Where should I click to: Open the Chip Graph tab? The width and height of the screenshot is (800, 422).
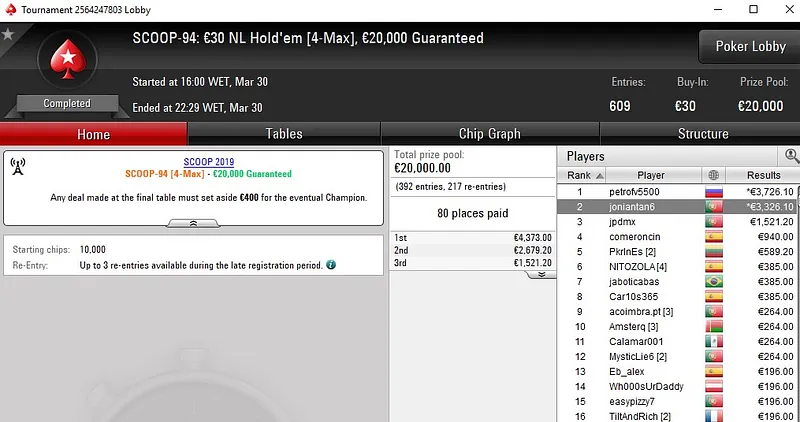coord(489,134)
